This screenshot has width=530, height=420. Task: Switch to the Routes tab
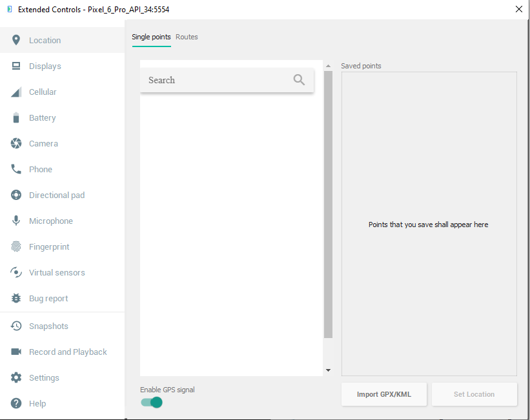[x=187, y=37]
